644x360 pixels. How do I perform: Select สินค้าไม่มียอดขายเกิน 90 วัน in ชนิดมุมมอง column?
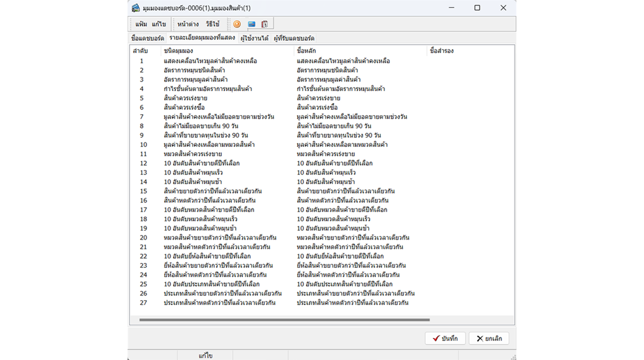pos(201,126)
